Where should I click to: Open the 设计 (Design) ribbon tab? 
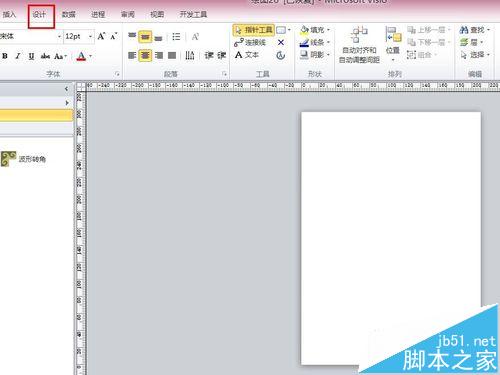40,15
